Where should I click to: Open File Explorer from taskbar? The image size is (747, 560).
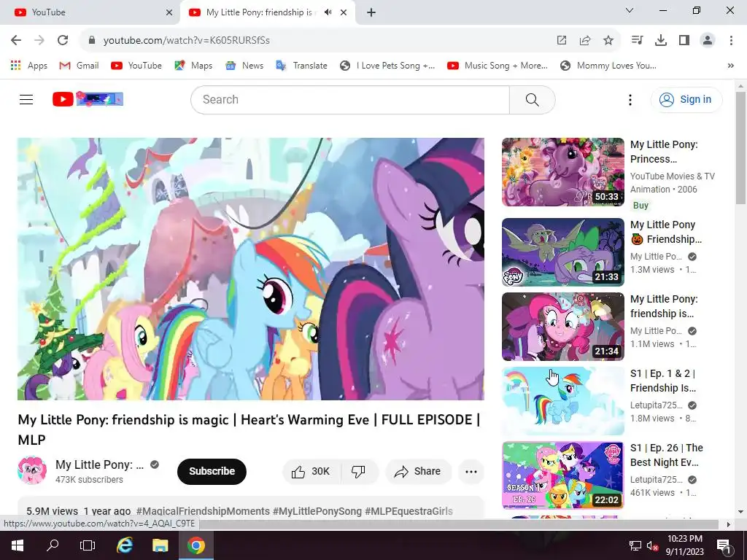tap(160, 545)
